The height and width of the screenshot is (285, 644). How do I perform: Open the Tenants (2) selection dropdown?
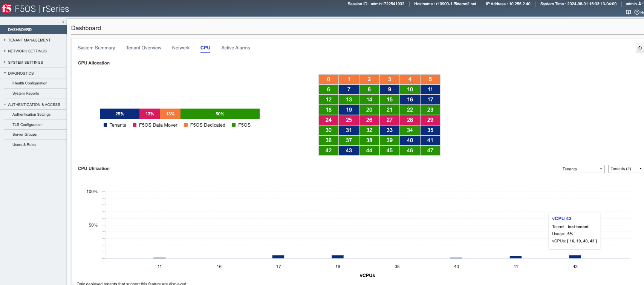click(x=626, y=169)
